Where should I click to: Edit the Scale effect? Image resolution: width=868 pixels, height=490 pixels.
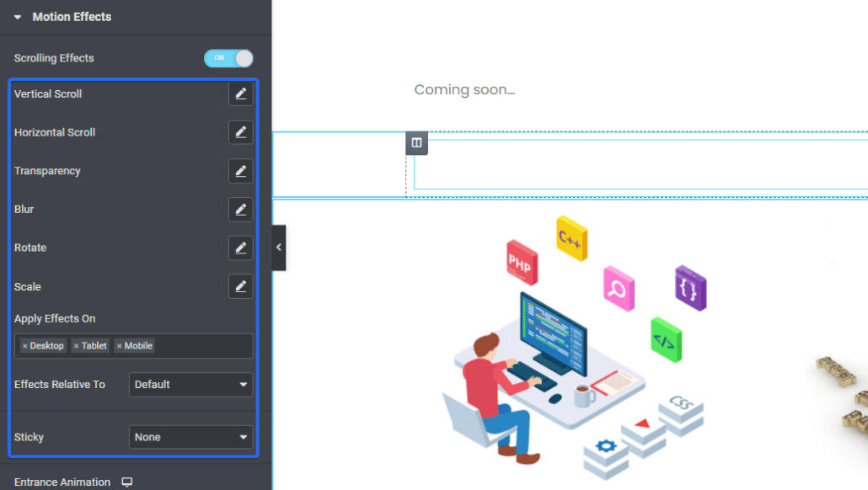tap(241, 286)
